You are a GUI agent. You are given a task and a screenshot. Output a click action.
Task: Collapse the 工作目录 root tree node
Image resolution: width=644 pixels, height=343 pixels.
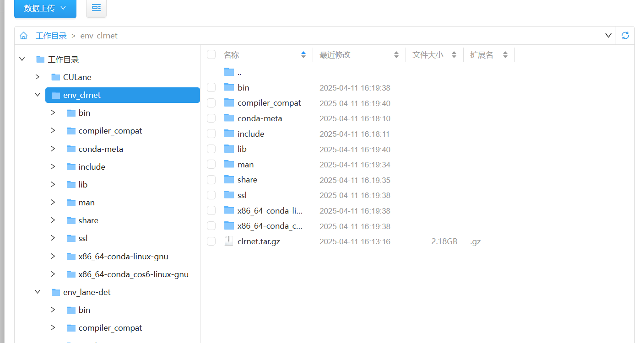point(22,59)
